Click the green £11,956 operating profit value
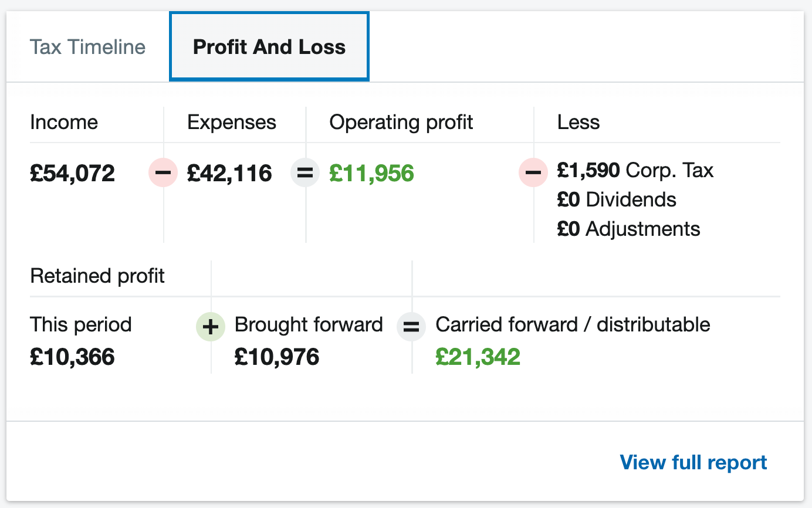 tap(372, 173)
